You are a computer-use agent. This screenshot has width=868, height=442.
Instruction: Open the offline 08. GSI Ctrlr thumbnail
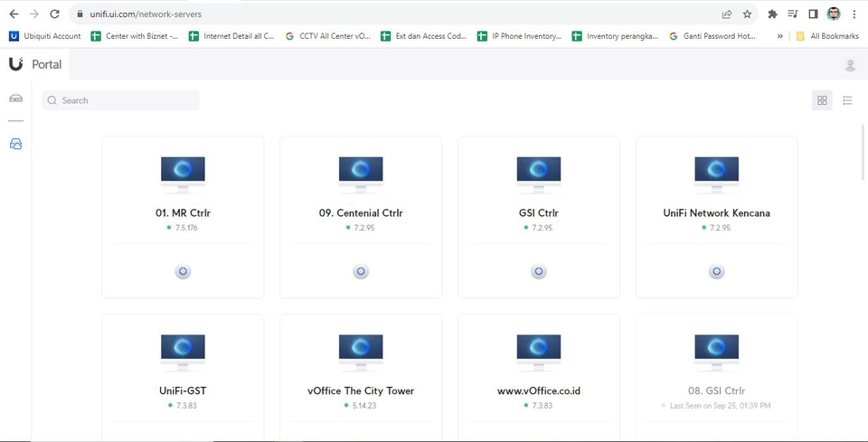coord(716,353)
